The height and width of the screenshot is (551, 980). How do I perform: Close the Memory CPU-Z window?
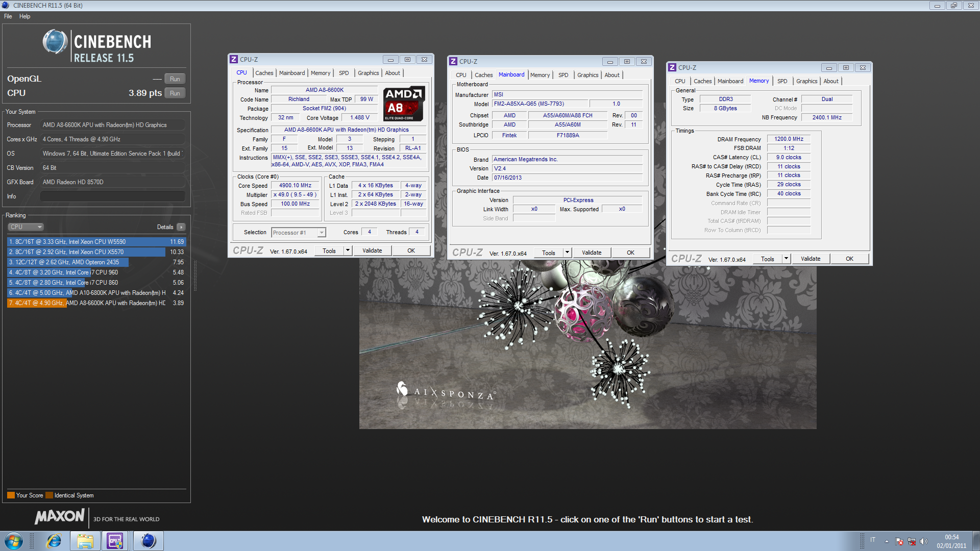click(x=863, y=68)
